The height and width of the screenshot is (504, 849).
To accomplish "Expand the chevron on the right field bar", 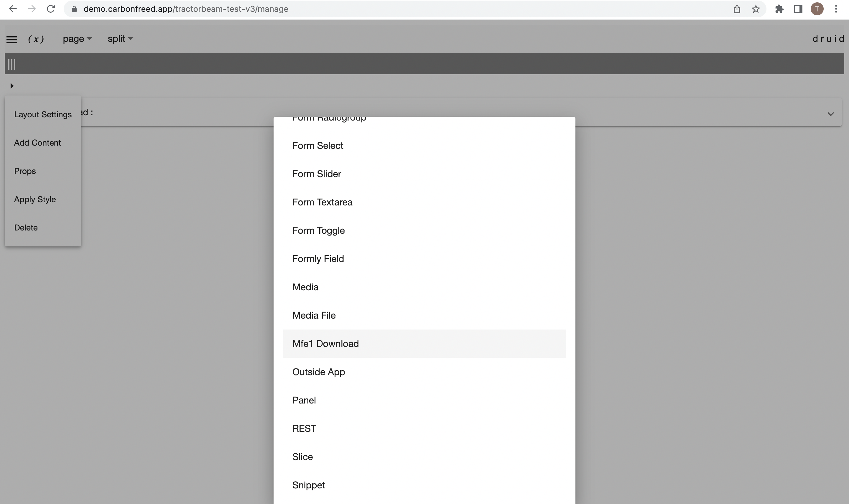I will pos(831,114).
